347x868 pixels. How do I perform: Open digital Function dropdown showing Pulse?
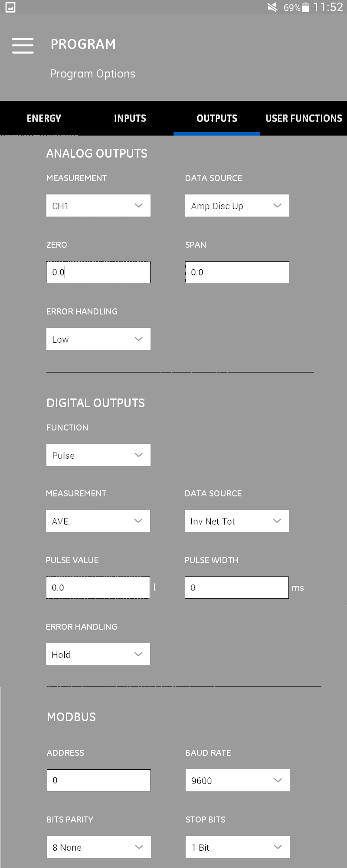[x=98, y=455]
